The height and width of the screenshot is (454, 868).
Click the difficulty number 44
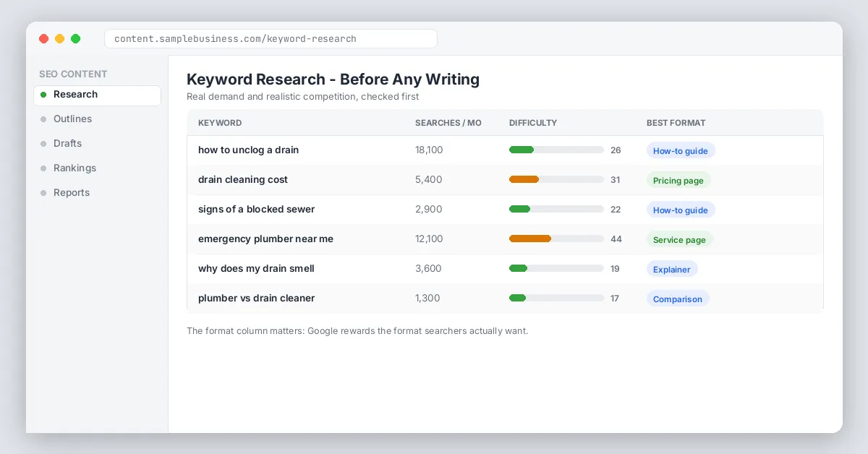[x=616, y=239]
